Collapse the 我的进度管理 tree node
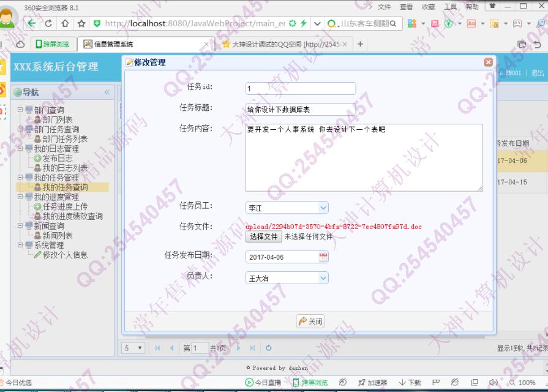 pyautogui.click(x=20, y=197)
